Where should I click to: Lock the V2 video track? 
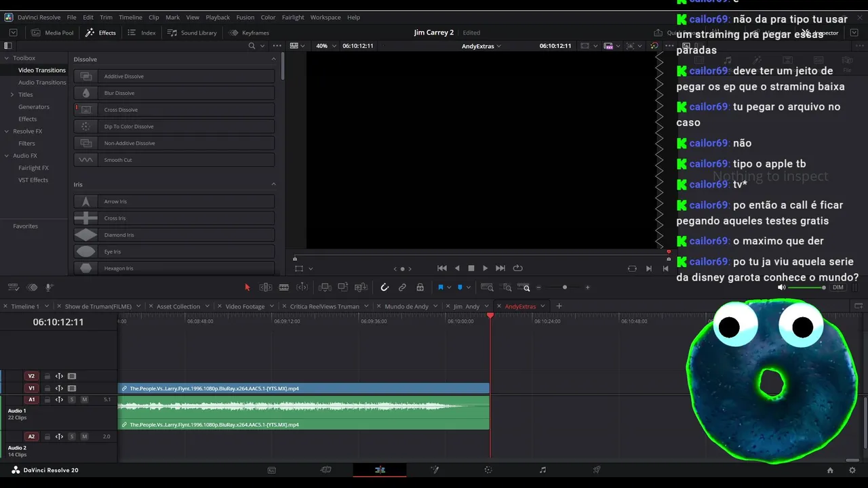point(47,376)
